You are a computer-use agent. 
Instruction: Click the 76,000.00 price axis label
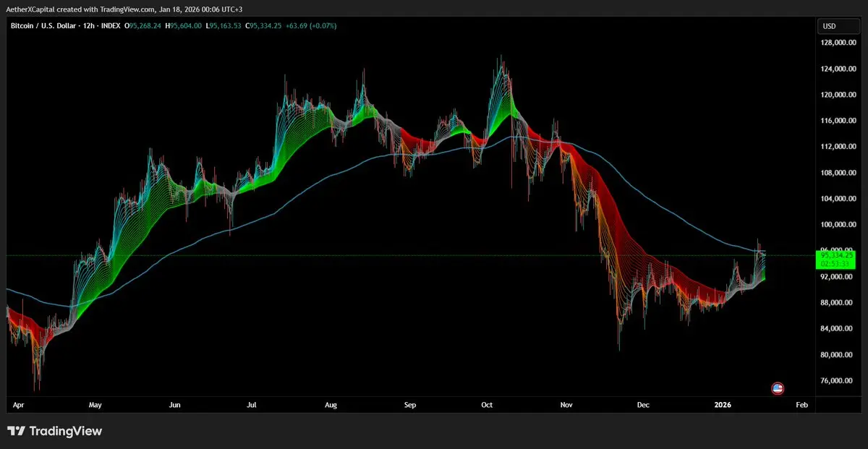click(838, 381)
